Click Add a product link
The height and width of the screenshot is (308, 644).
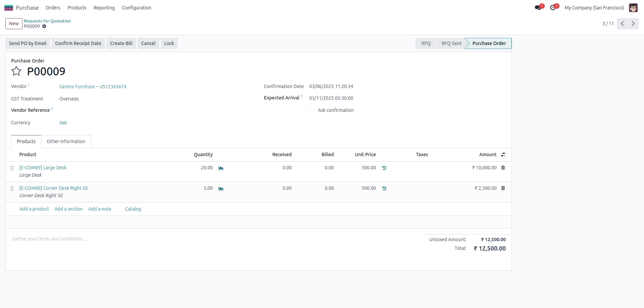pyautogui.click(x=34, y=209)
